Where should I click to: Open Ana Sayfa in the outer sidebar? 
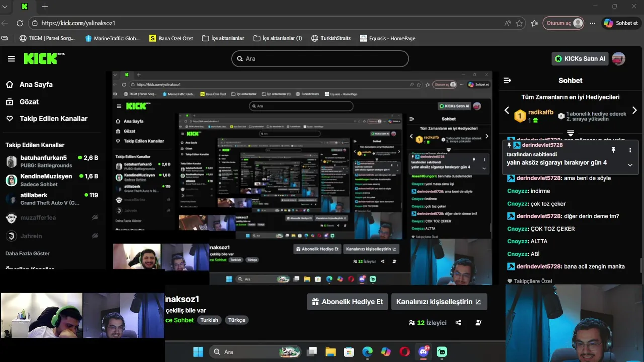click(36, 85)
